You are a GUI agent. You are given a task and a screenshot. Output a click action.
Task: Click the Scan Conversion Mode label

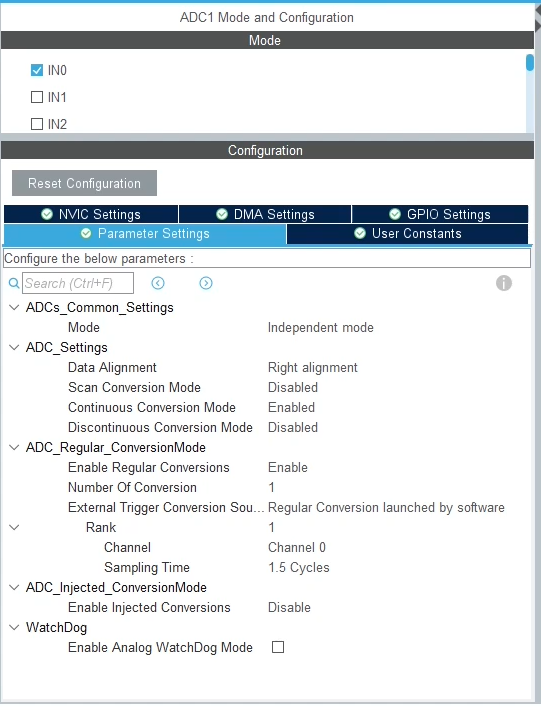coord(134,387)
